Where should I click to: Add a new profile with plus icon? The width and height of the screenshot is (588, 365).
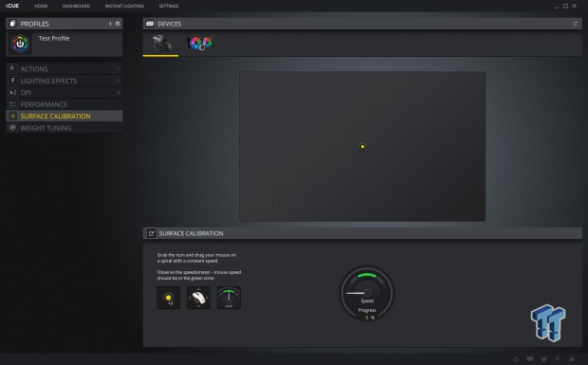click(110, 24)
